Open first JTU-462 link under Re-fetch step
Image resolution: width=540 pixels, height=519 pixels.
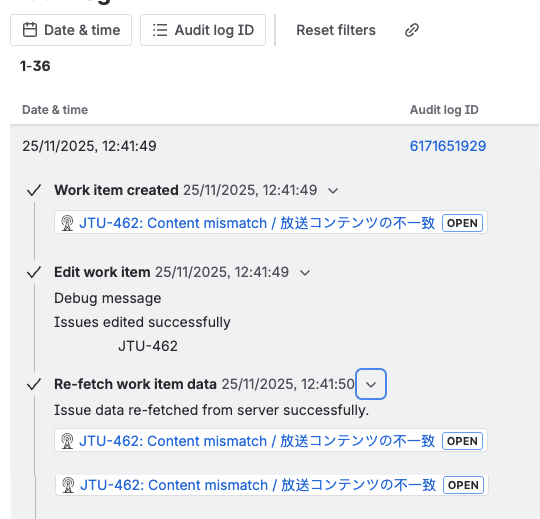pyautogui.click(x=257, y=441)
